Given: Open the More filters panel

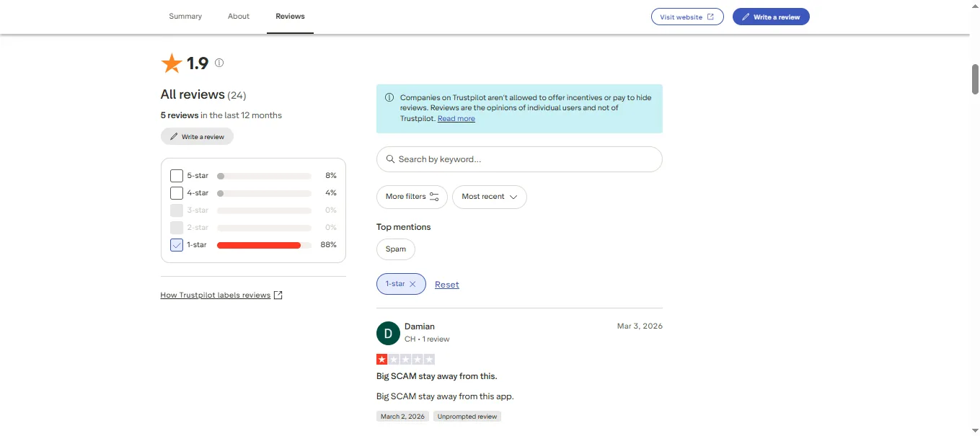Looking at the screenshot, I should [x=412, y=197].
